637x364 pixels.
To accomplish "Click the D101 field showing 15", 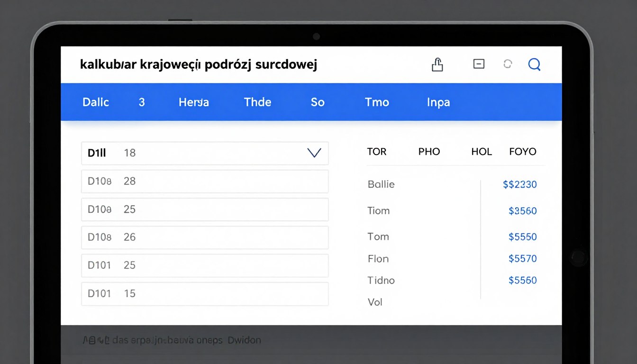I will [205, 293].
